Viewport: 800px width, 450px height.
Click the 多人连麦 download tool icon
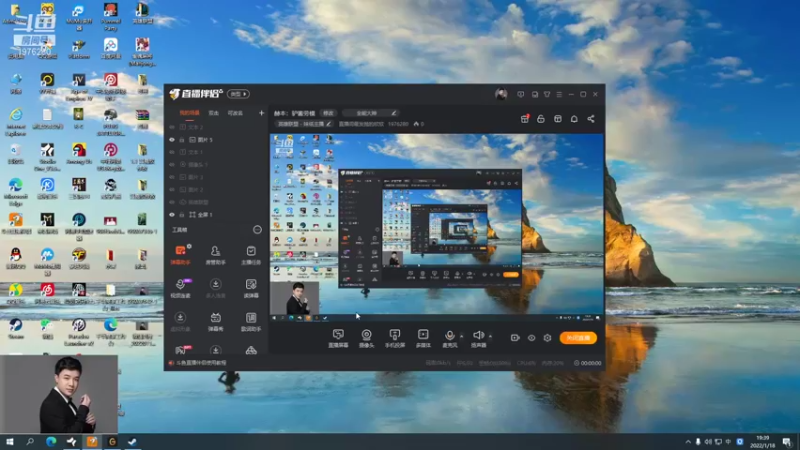[215, 284]
